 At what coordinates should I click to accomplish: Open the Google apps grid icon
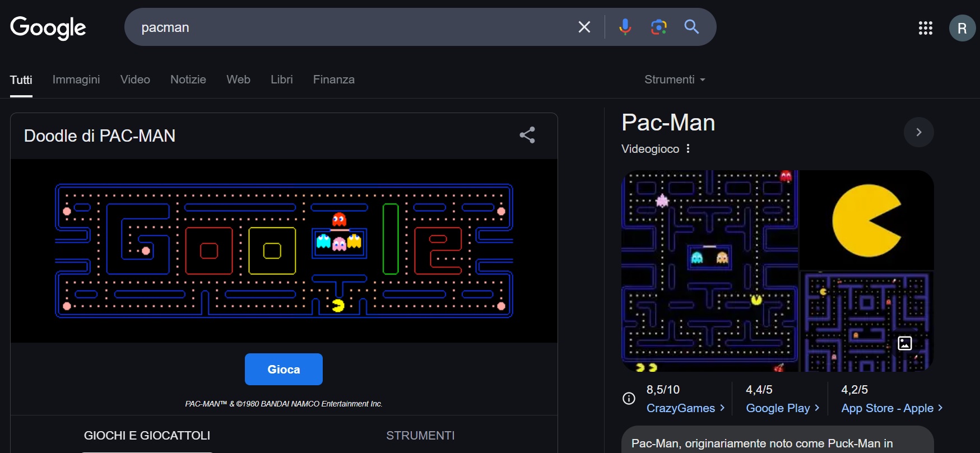coord(925,28)
